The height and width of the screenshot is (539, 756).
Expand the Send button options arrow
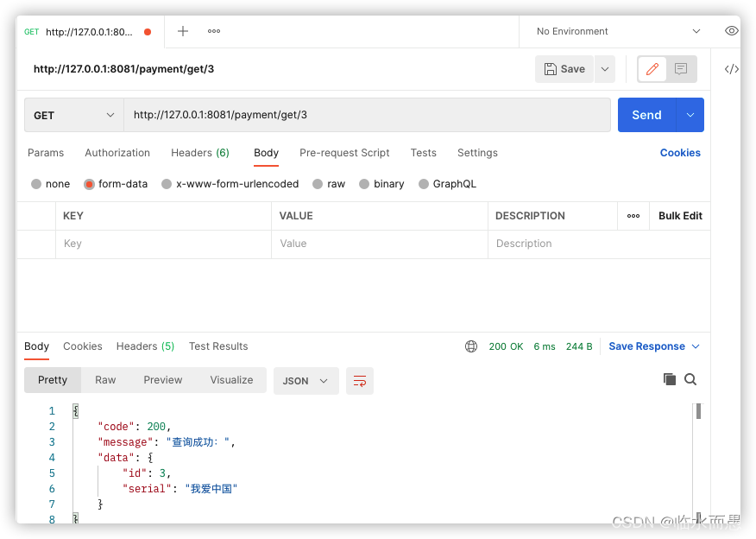[x=690, y=115]
